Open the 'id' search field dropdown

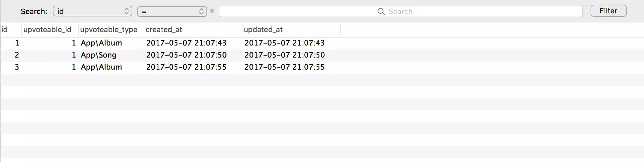pos(93,11)
